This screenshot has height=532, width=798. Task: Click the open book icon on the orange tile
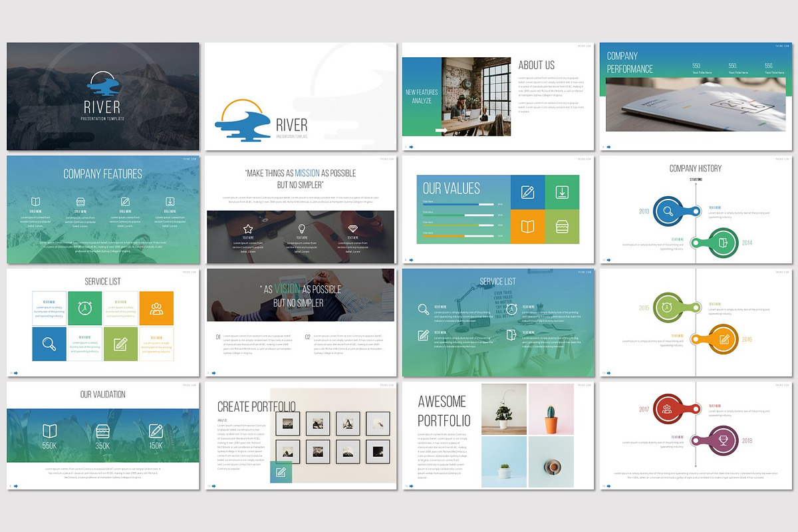527,225
